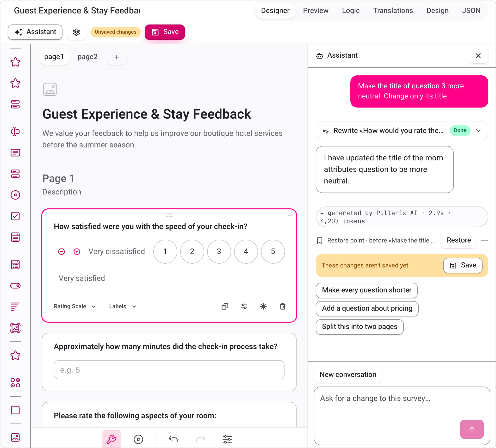Expand the Rewrite task details chevron
Viewport: 496px width, 448px height.
(478, 131)
